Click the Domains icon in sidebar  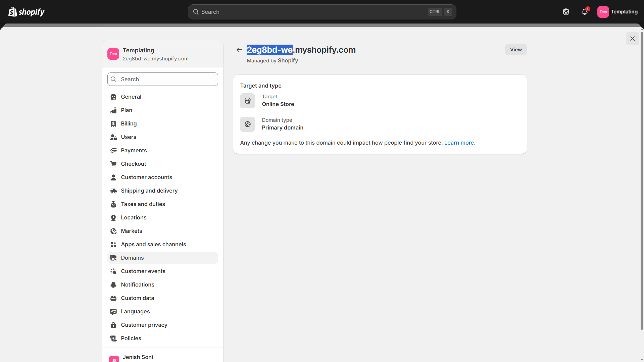coord(113,258)
